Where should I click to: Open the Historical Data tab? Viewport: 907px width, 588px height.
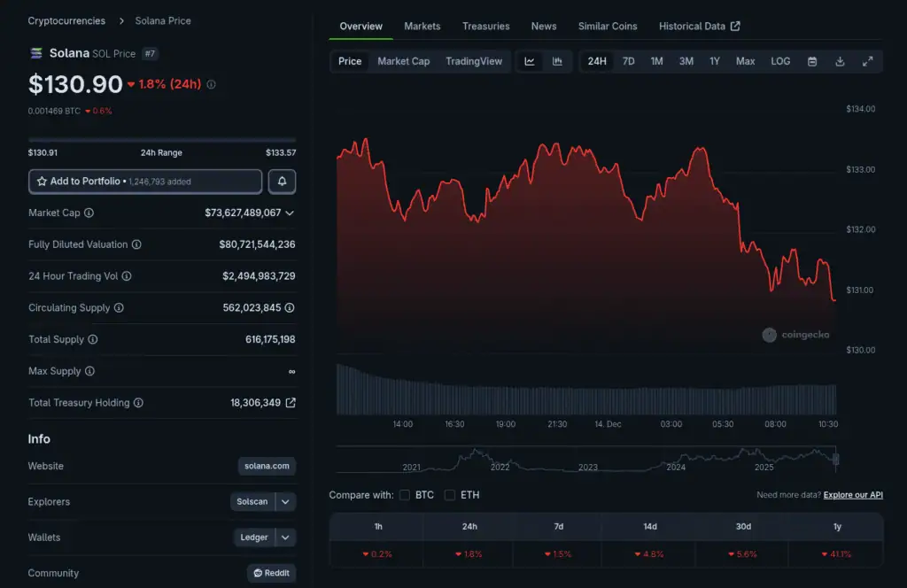tap(699, 27)
